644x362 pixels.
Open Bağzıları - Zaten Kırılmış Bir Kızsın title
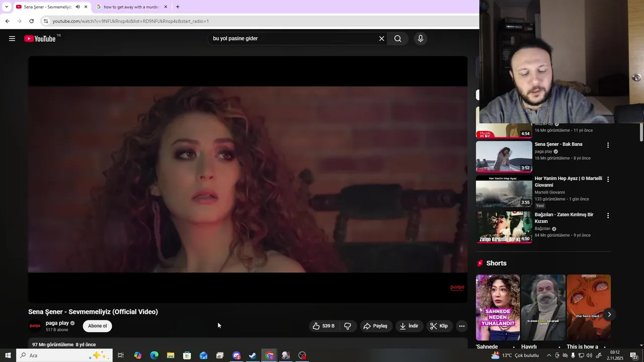(564, 218)
